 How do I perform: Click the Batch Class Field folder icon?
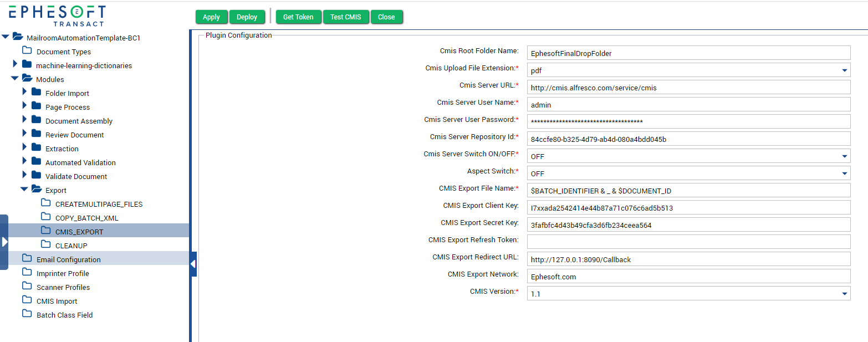click(27, 314)
